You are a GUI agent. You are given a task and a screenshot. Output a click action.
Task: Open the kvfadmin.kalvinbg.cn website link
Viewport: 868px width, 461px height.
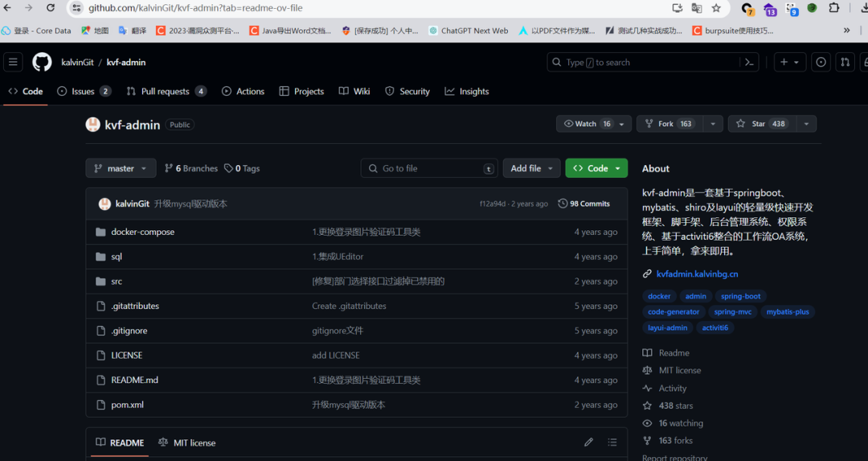(696, 274)
